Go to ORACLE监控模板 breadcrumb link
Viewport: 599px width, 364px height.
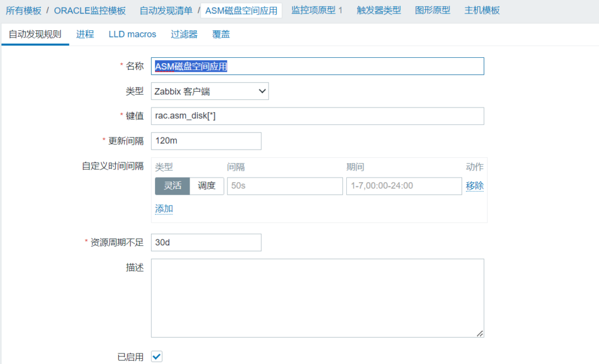[x=89, y=11]
